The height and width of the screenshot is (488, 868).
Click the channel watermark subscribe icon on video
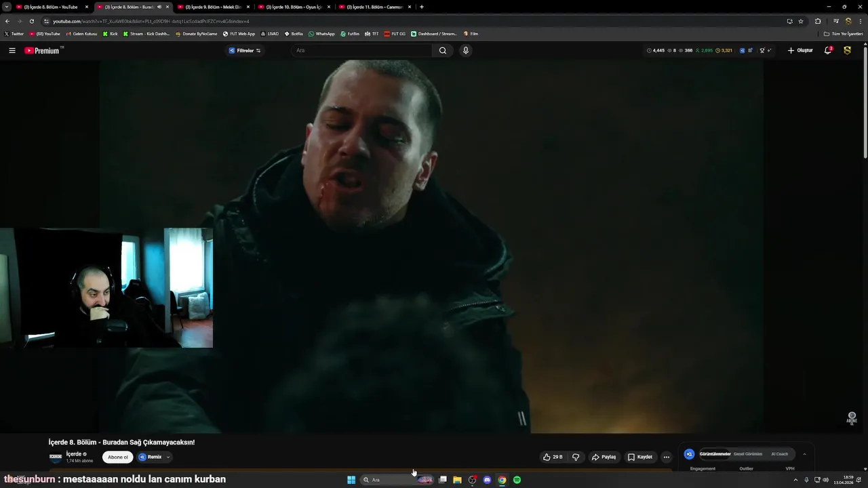pyautogui.click(x=852, y=418)
